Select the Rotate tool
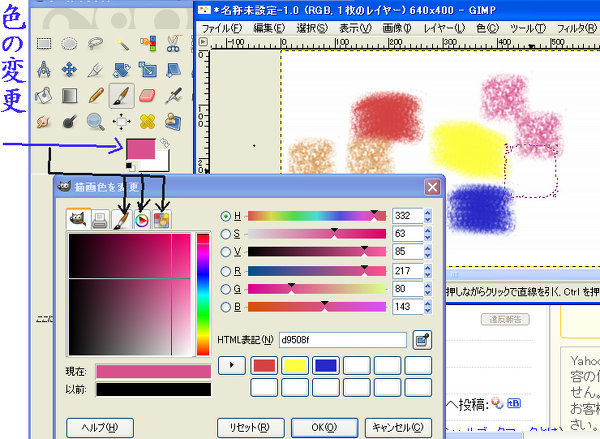Viewport: 600px width, 439px height. [122, 70]
